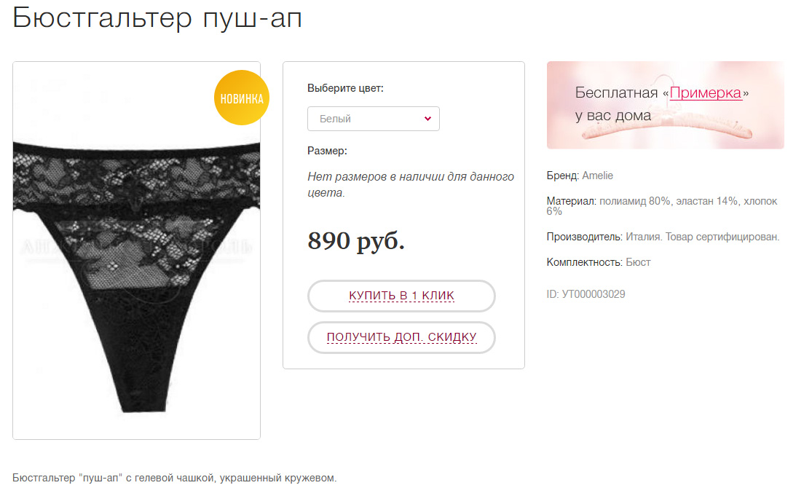Click the Комплектность Бюст text

pyautogui.click(x=598, y=262)
